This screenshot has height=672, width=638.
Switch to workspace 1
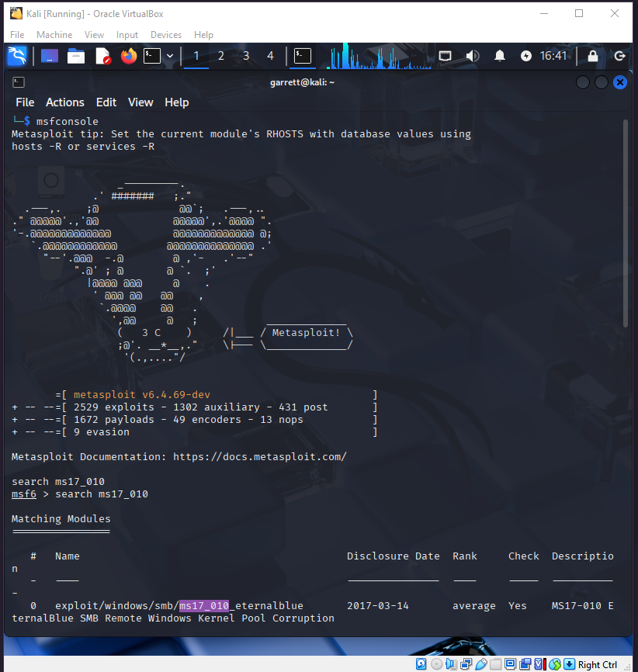click(x=196, y=56)
